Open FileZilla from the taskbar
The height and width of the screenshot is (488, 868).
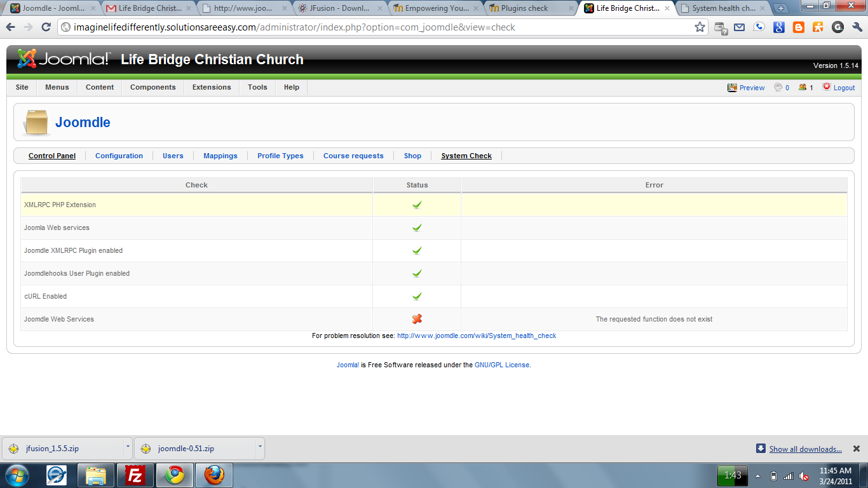pos(135,475)
